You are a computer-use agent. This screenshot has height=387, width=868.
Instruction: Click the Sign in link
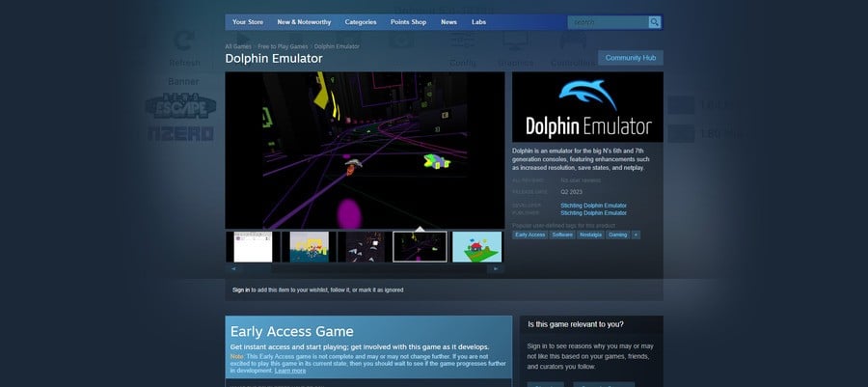pyautogui.click(x=241, y=290)
